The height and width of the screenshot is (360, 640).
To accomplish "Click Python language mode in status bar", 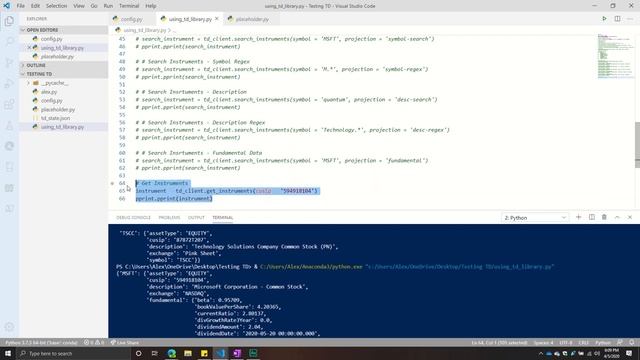I will point(602,342).
